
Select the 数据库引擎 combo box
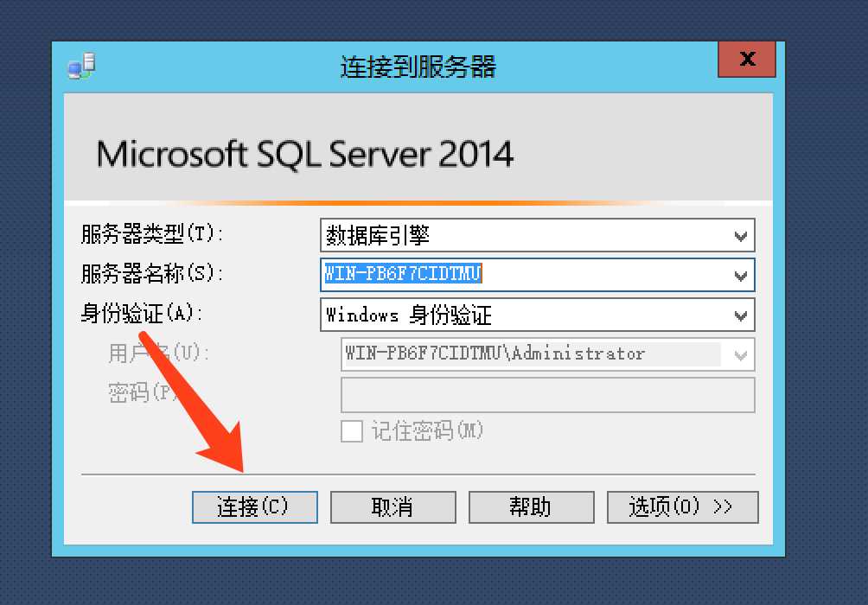tap(538, 235)
